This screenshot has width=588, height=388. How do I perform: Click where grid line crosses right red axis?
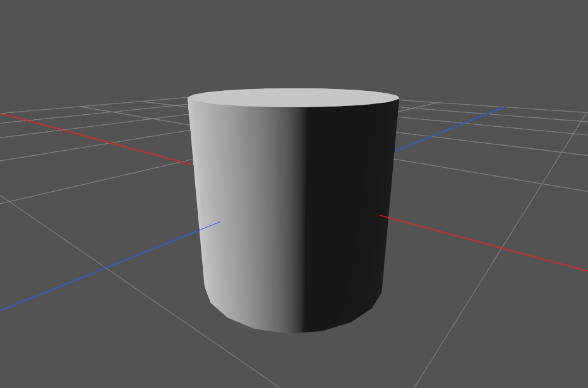coord(502,248)
